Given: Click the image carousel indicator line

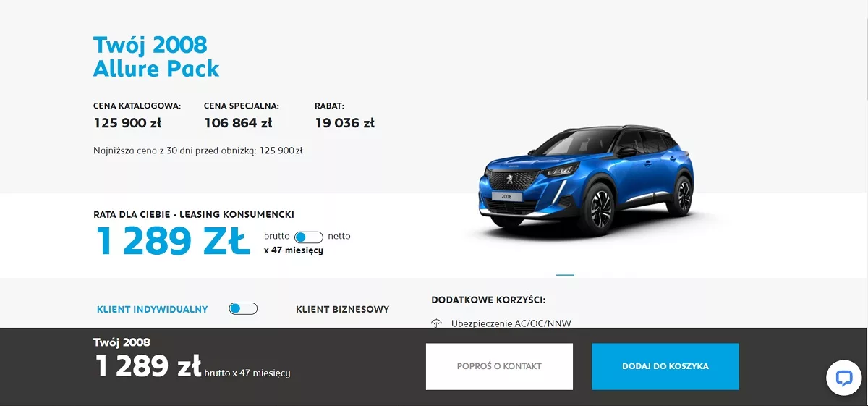Looking at the screenshot, I should pyautogui.click(x=565, y=275).
